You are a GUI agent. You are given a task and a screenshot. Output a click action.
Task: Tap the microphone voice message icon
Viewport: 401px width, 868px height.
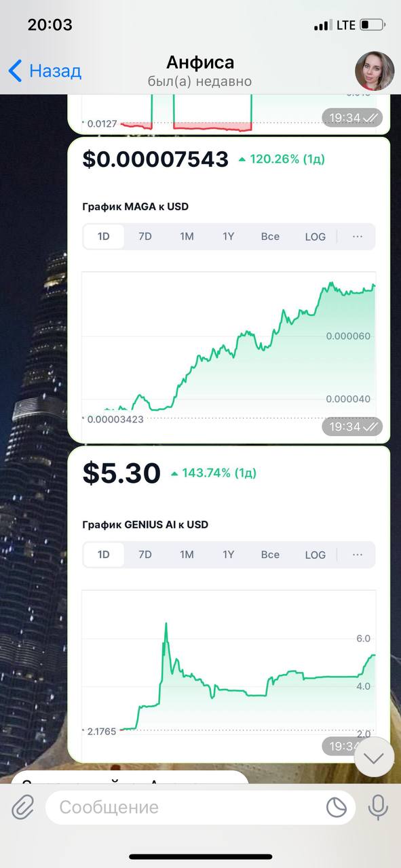377,807
